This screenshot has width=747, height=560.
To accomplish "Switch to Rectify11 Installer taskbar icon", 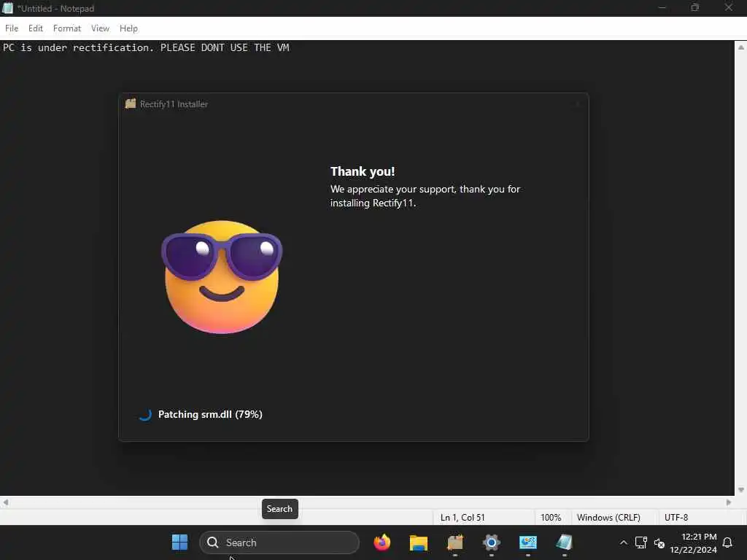I will [455, 542].
